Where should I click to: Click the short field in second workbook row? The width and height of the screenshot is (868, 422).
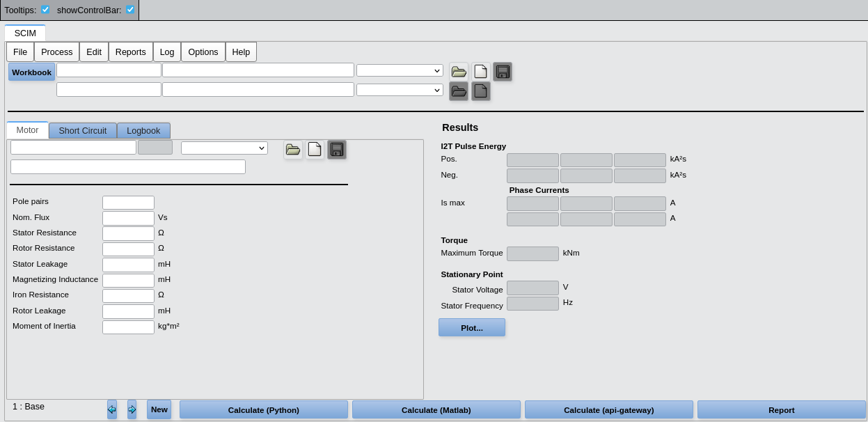pyautogui.click(x=109, y=90)
